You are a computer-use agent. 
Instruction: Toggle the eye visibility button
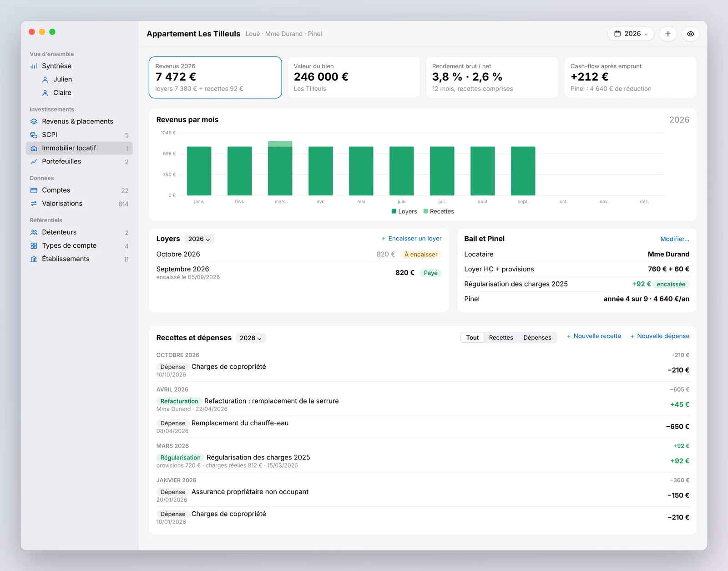click(x=690, y=34)
